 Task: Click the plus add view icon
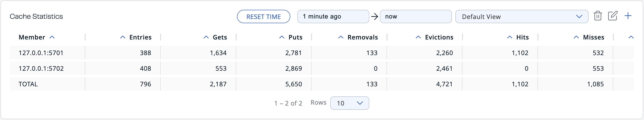click(x=628, y=16)
